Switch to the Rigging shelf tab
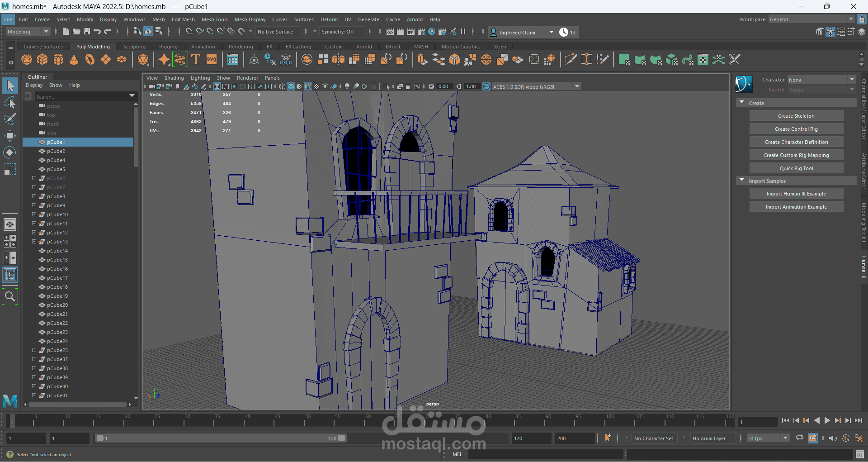This screenshot has width=868, height=462. click(x=168, y=47)
